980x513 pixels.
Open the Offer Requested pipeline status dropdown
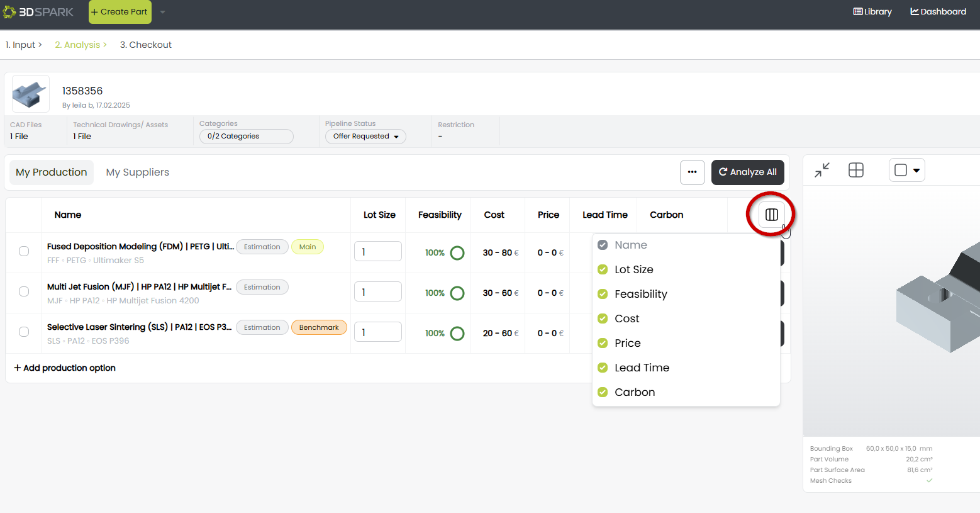[365, 137]
